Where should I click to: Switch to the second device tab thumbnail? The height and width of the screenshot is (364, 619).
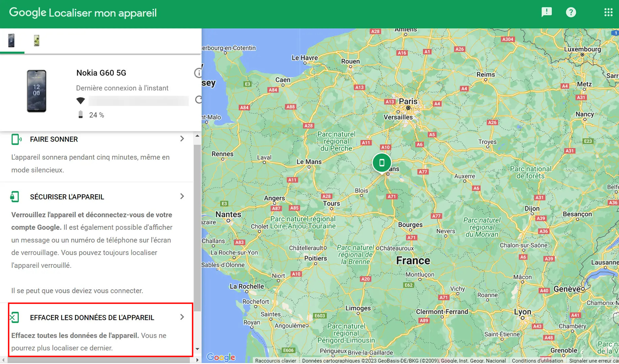point(37,40)
